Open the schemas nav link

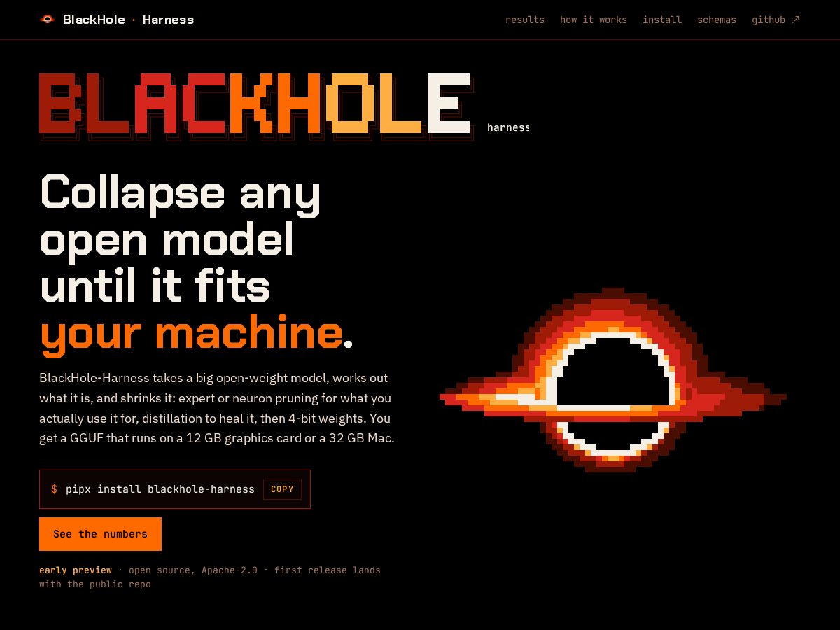click(717, 20)
